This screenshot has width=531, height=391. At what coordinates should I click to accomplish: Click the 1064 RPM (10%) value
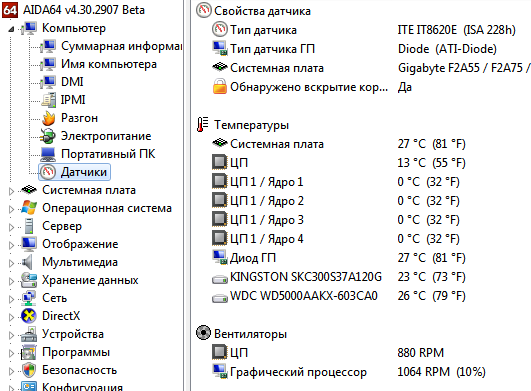(442, 372)
